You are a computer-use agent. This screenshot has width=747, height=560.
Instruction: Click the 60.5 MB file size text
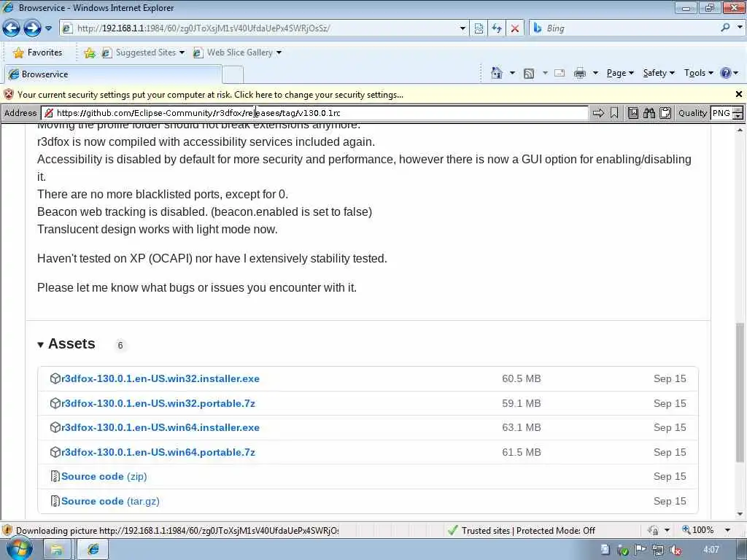(x=521, y=378)
